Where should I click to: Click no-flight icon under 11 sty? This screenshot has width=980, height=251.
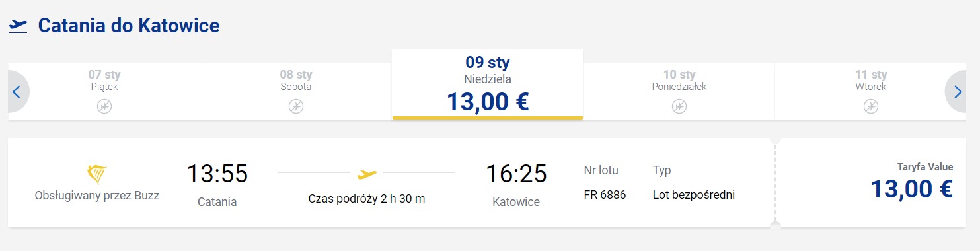[871, 106]
